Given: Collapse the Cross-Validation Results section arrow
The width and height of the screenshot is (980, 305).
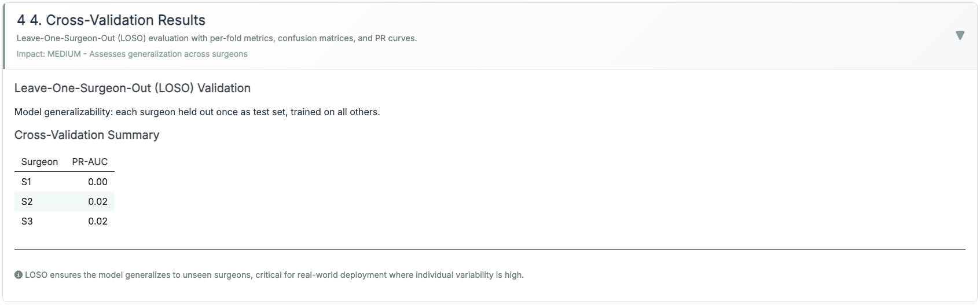Looking at the screenshot, I should click(x=960, y=36).
